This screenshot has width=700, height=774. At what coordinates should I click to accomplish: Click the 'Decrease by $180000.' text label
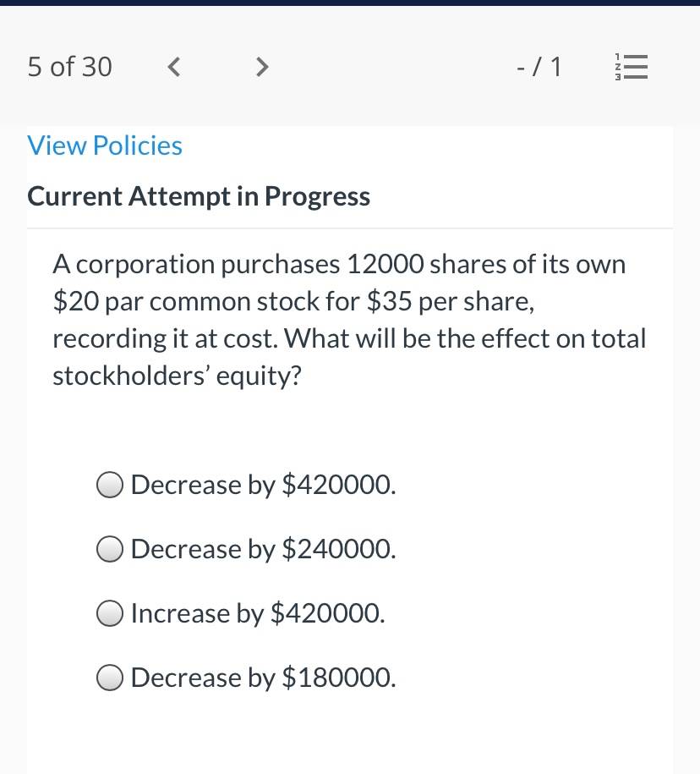click(x=264, y=678)
